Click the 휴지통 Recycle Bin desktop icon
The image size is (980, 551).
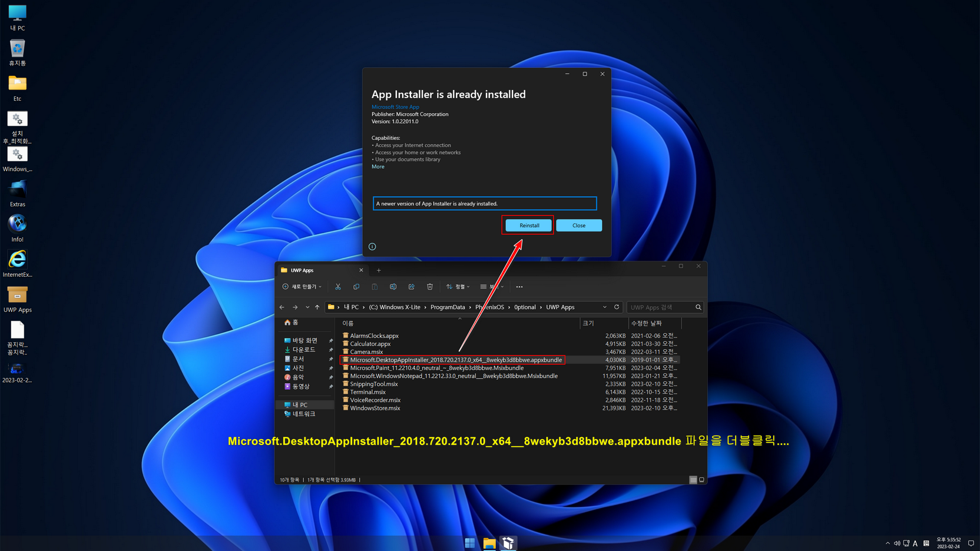(x=17, y=53)
